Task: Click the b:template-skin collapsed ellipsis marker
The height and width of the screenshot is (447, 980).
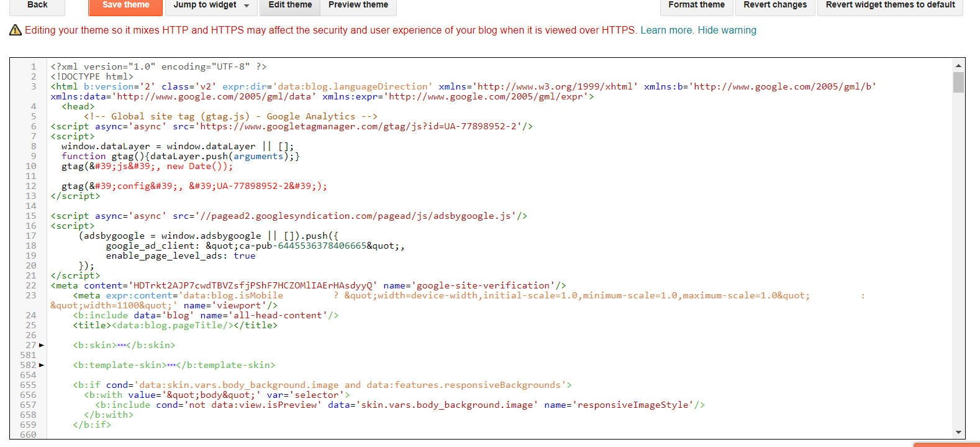Action: [171, 365]
